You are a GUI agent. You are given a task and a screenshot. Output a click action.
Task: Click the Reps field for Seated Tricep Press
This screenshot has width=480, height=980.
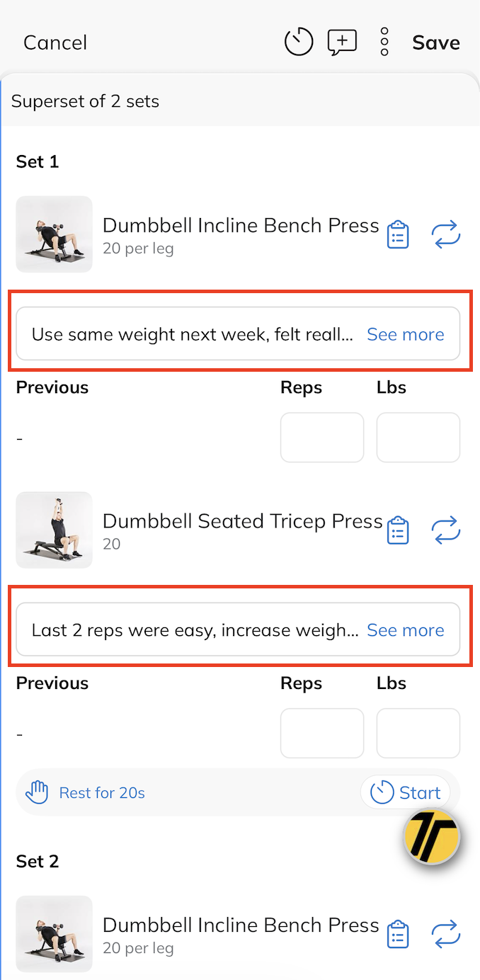(x=322, y=734)
